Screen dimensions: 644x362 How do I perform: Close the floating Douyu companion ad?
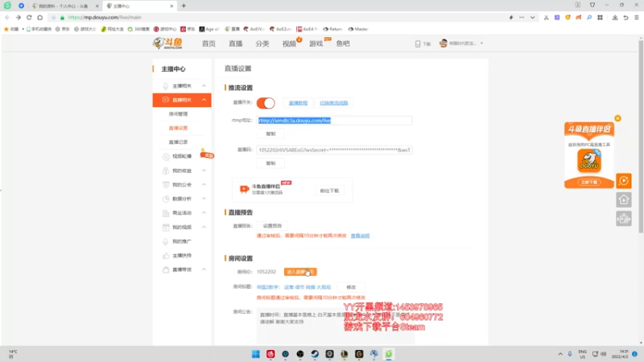pos(617,118)
